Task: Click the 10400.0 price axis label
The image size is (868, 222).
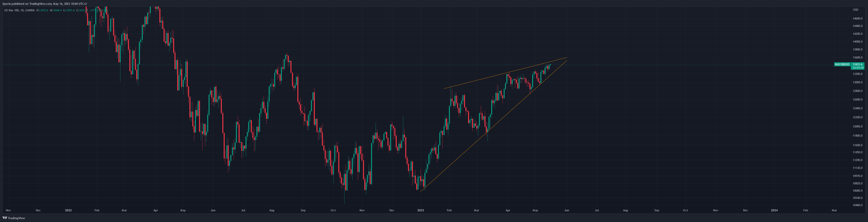Action: pyautogui.click(x=857, y=205)
